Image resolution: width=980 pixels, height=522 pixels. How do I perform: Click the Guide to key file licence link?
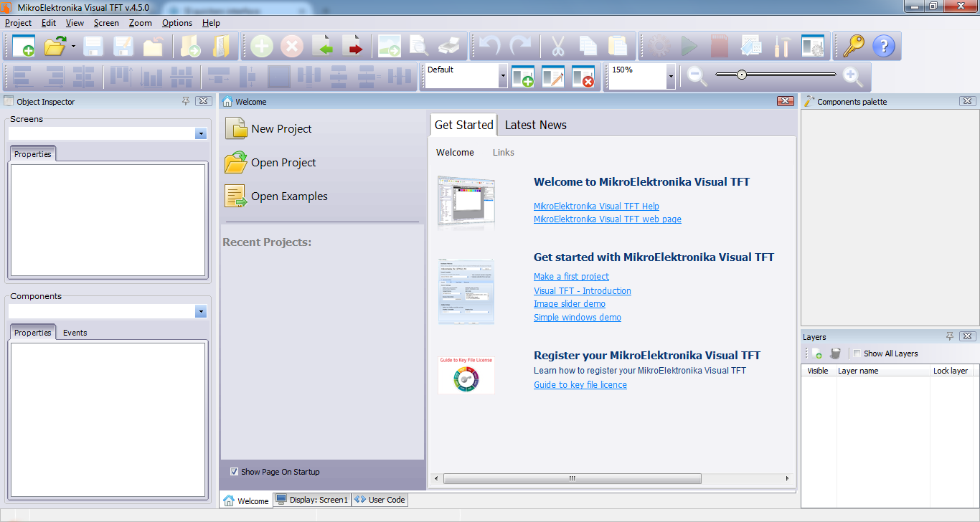[580, 385]
